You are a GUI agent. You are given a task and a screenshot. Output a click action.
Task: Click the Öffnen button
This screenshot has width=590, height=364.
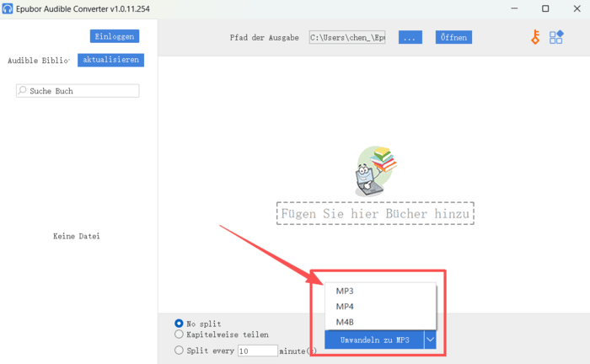tap(453, 37)
